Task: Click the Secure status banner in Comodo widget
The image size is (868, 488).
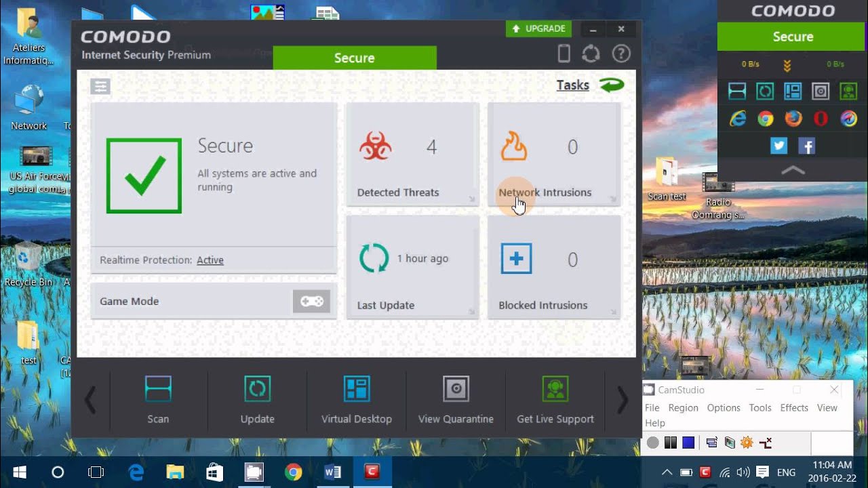Action: pyautogui.click(x=793, y=37)
